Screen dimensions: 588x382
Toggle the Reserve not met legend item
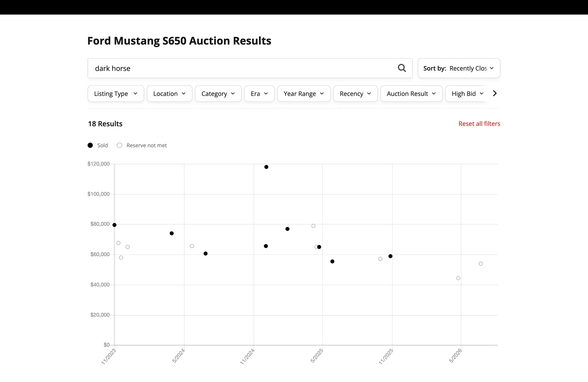[142, 145]
